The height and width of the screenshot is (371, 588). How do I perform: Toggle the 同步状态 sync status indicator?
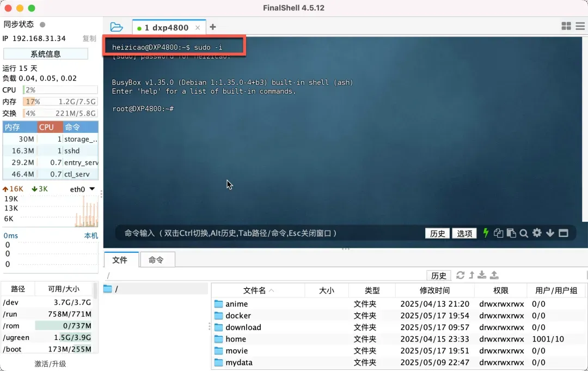[42, 25]
